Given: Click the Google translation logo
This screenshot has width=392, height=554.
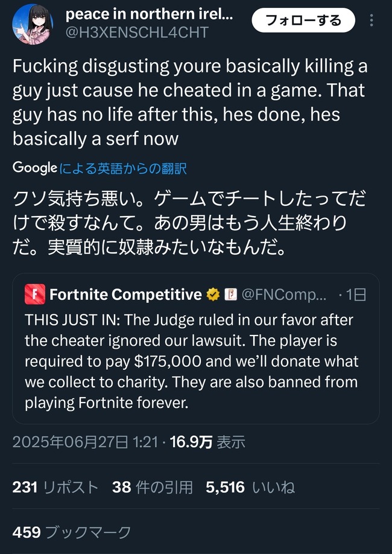Looking at the screenshot, I should point(34,170).
